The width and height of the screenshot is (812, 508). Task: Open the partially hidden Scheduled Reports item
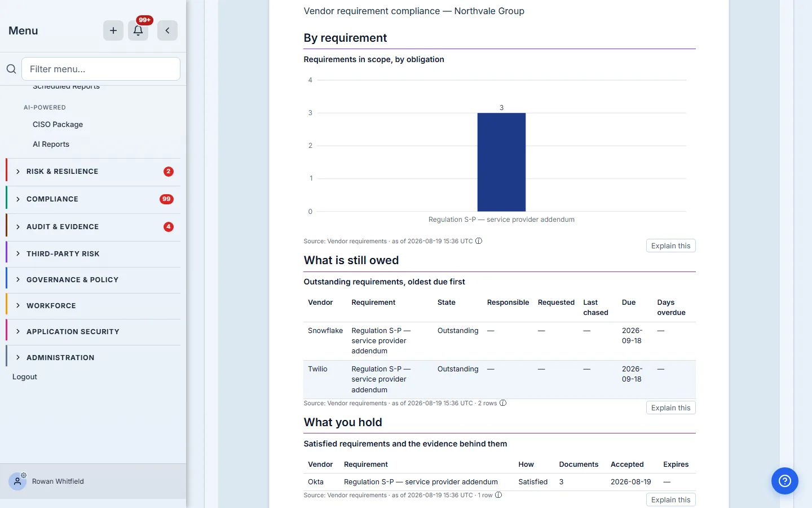click(x=66, y=87)
